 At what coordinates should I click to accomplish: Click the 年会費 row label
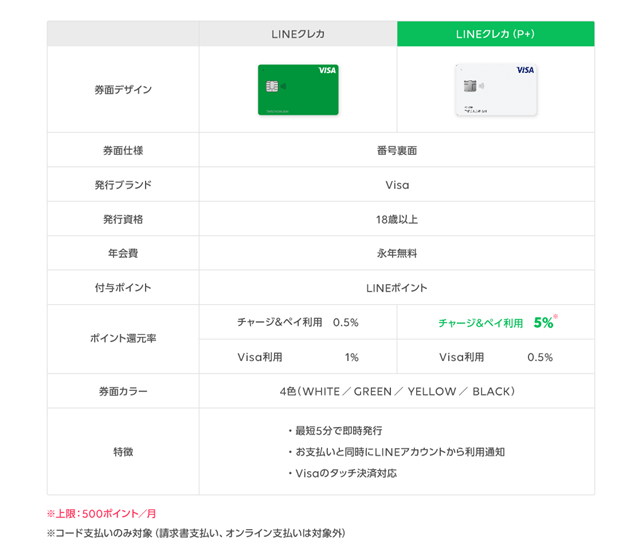coord(122,253)
